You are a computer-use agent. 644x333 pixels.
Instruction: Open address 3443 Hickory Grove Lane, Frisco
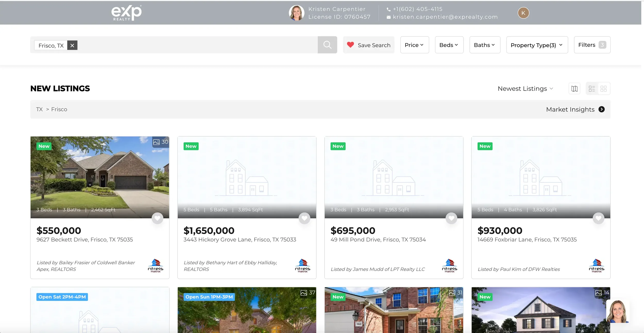pos(240,240)
